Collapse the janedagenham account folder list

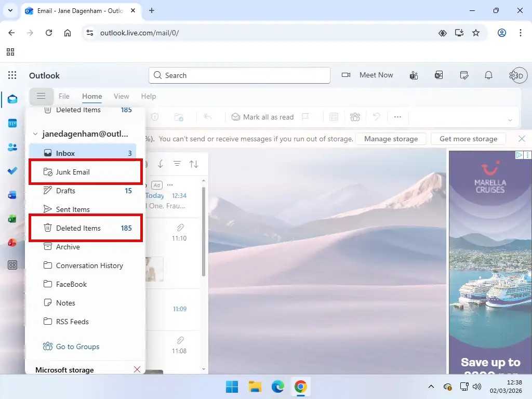pyautogui.click(x=35, y=134)
